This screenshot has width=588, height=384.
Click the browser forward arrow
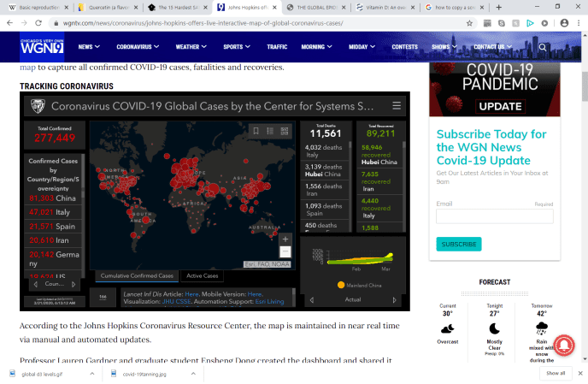24,23
